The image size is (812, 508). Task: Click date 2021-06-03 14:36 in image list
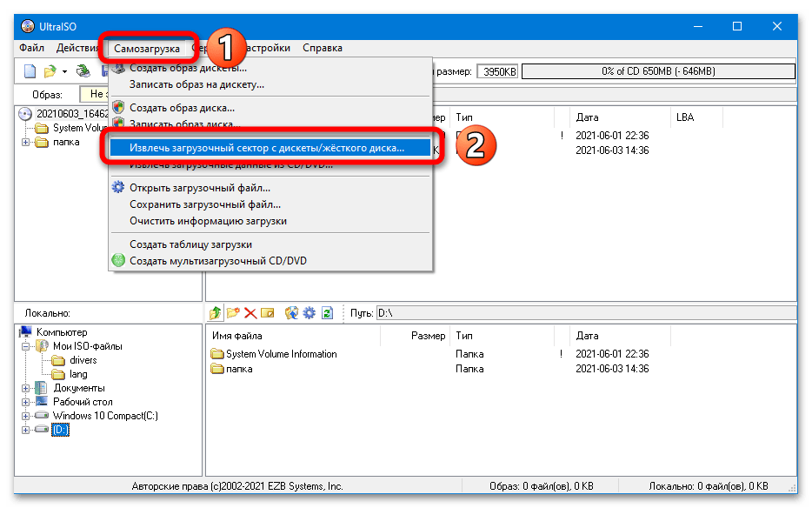tap(612, 150)
